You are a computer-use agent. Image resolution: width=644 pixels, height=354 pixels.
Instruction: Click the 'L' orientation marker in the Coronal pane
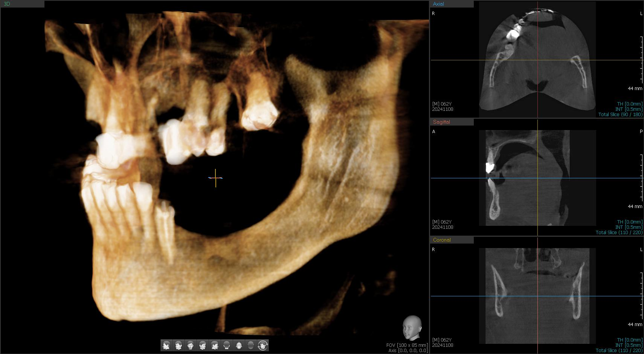tap(641, 250)
